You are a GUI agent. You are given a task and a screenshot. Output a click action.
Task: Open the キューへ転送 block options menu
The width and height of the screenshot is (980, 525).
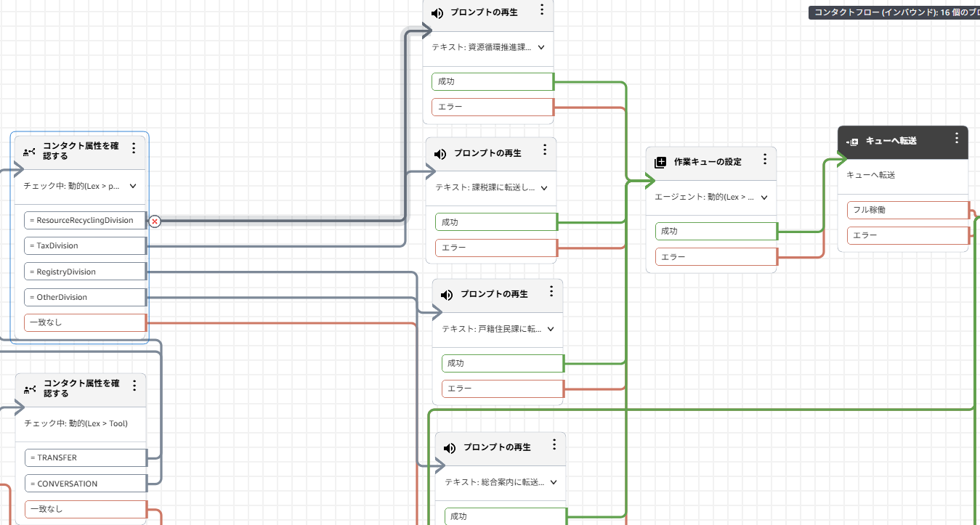click(x=957, y=138)
